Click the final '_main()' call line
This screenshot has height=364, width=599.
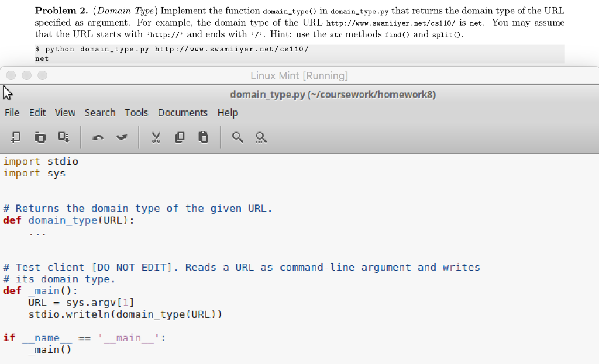pos(50,349)
